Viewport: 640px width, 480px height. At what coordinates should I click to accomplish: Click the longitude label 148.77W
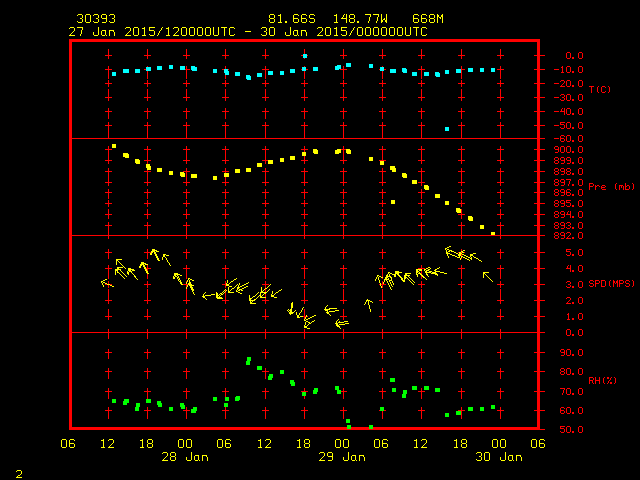pos(351,19)
